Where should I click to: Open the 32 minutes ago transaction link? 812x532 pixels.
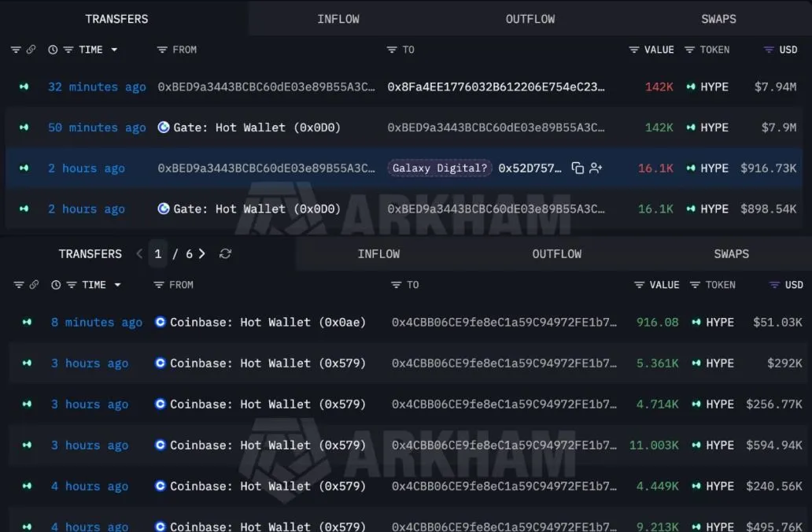(97, 87)
